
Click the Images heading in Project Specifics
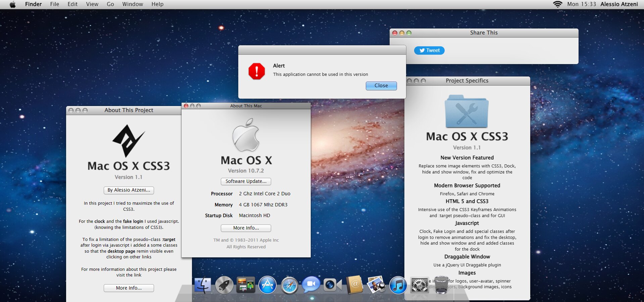click(x=467, y=273)
